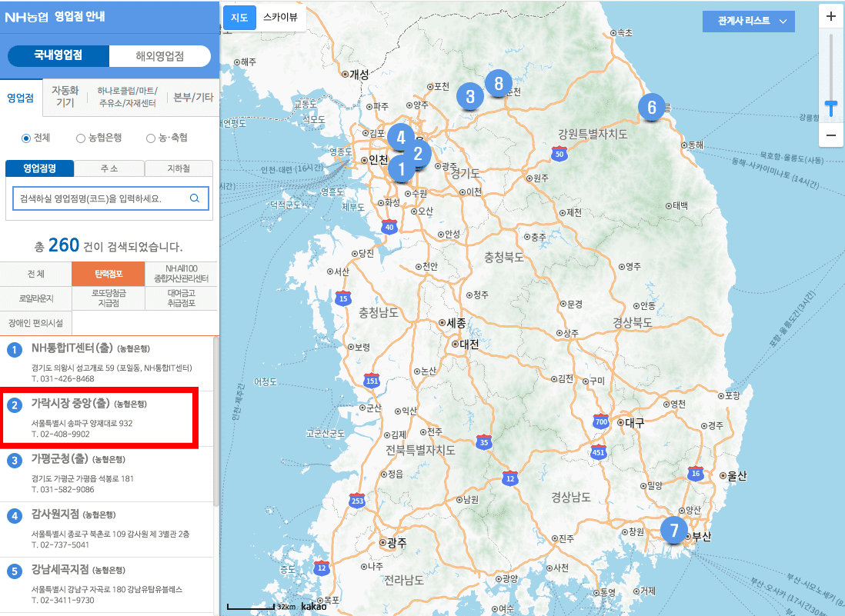Select the 농협은행 radio button
Viewport: 845px width, 616px height.
(80, 138)
